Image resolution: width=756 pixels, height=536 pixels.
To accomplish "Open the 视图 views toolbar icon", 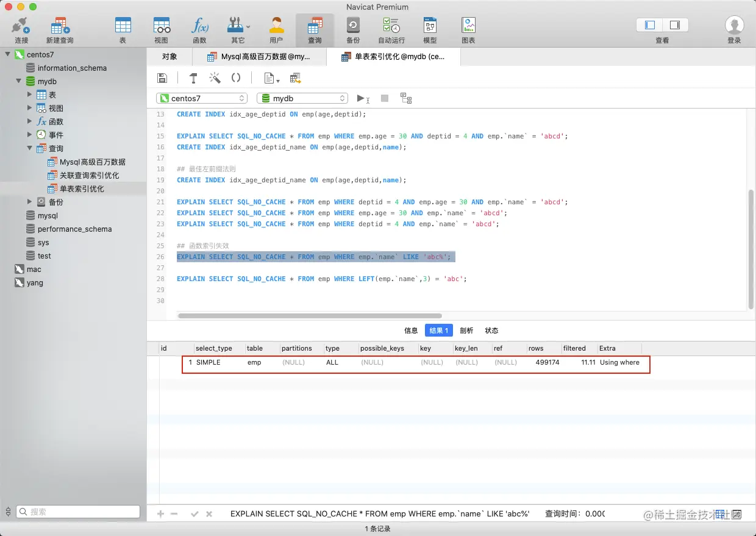I will [x=161, y=30].
